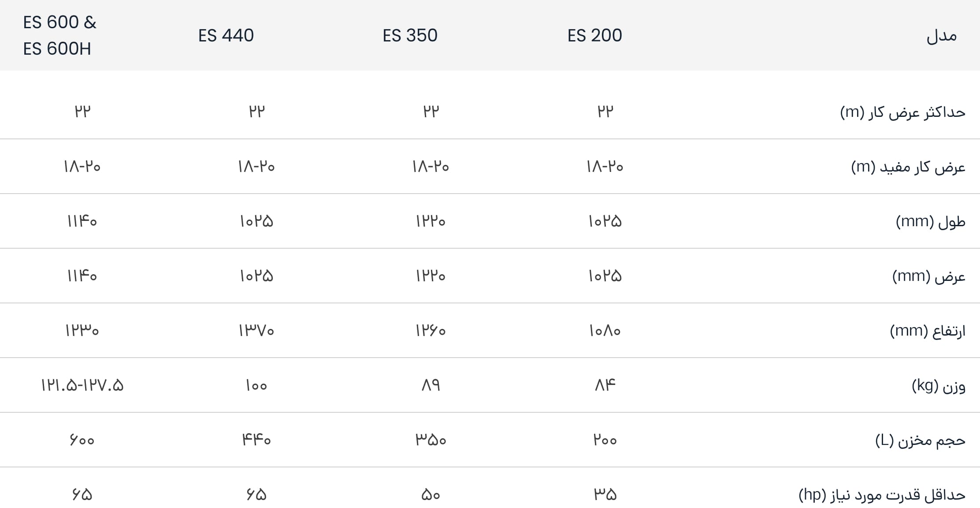980x508 pixels.
Task: Click the ES 350 required power ۵۰
Action: tap(431, 495)
